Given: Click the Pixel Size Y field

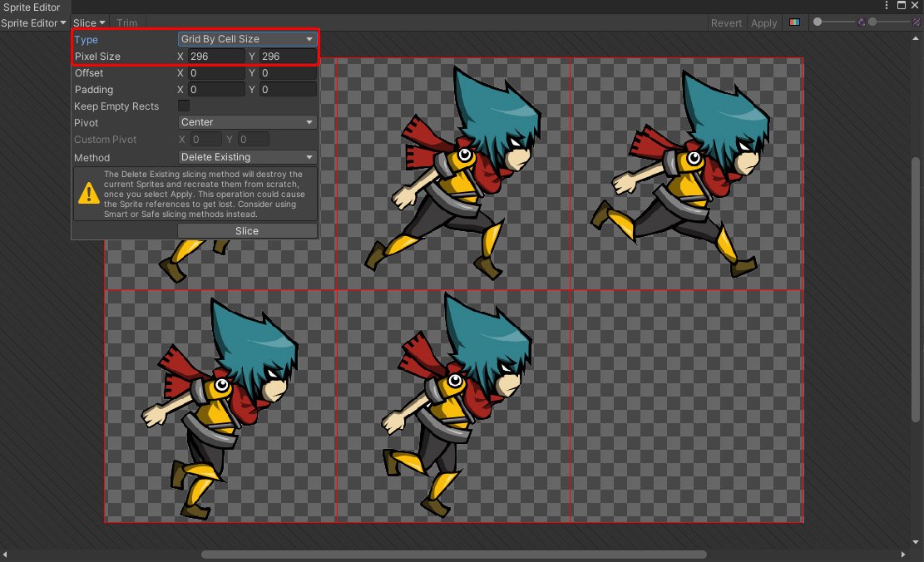Looking at the screenshot, I should [x=288, y=56].
